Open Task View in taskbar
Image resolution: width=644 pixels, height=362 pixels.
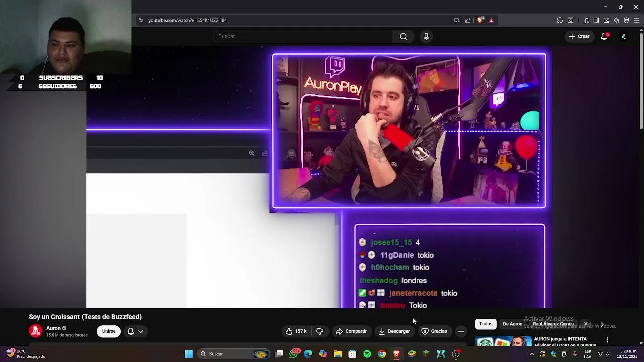279,354
